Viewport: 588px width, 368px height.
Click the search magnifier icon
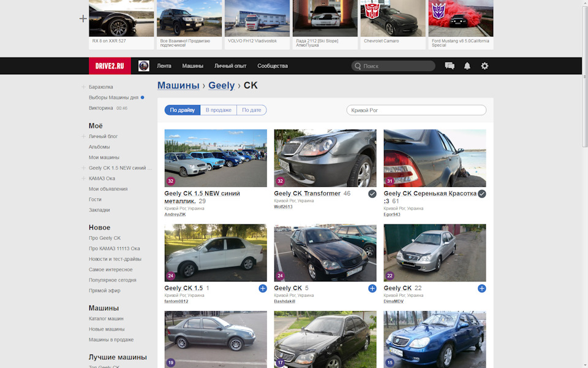pos(358,66)
